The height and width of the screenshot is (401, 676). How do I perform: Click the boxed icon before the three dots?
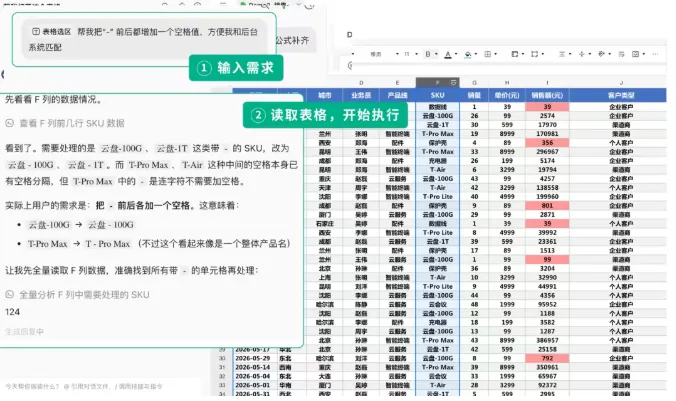pyautogui.click(x=635, y=54)
